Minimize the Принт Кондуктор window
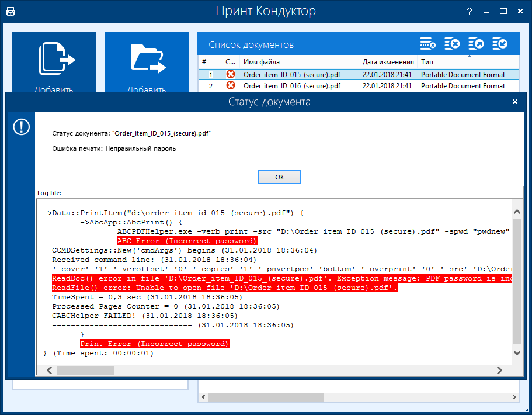The image size is (532, 415). pos(486,11)
